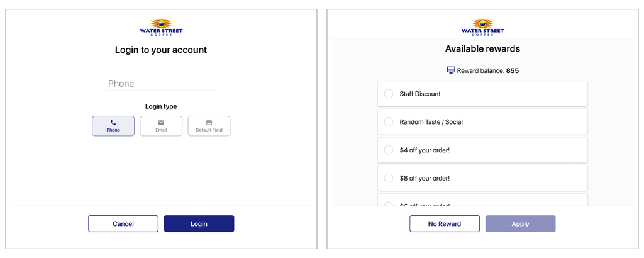Image resolution: width=644 pixels, height=258 pixels.
Task: Select the Staff Discount radio button
Action: (389, 94)
